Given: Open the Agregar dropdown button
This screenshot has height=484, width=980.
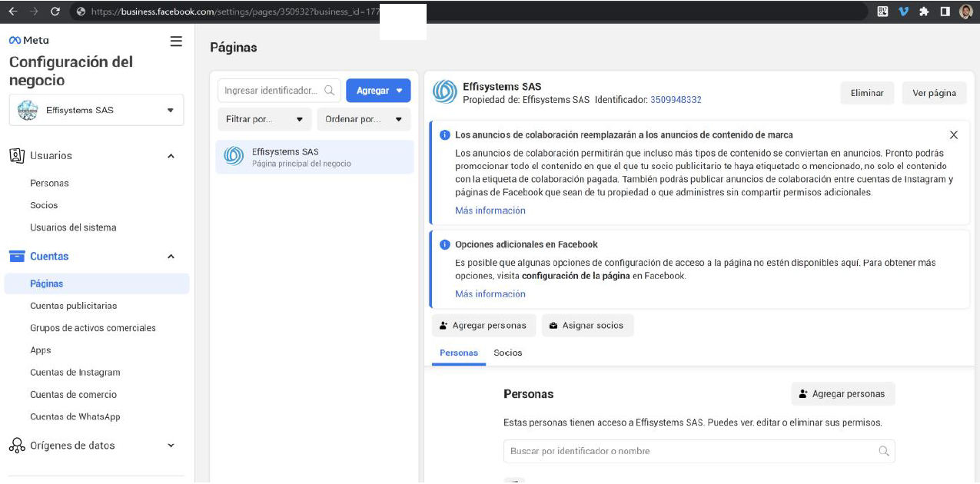Looking at the screenshot, I should (378, 91).
